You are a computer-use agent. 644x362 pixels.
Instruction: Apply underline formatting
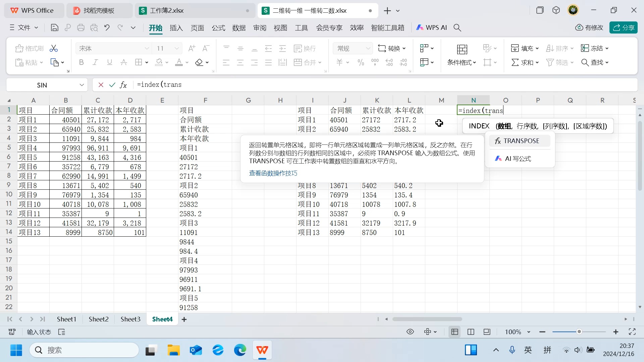point(109,62)
